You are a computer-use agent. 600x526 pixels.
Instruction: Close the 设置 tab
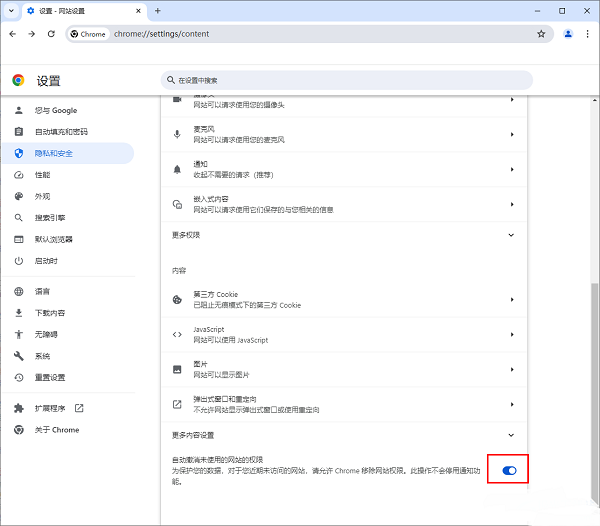click(139, 11)
